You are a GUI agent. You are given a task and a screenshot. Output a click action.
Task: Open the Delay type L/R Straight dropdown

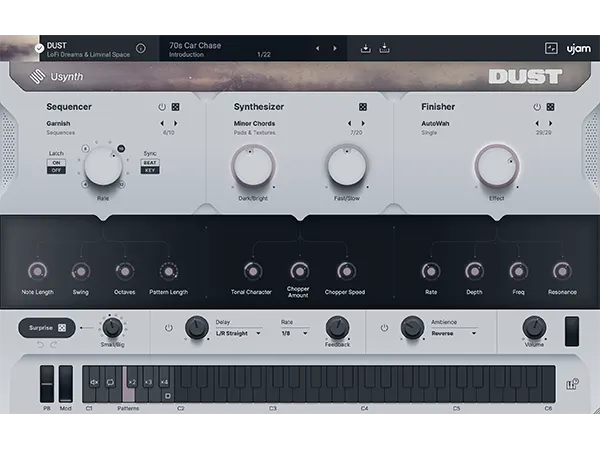pyautogui.click(x=239, y=334)
